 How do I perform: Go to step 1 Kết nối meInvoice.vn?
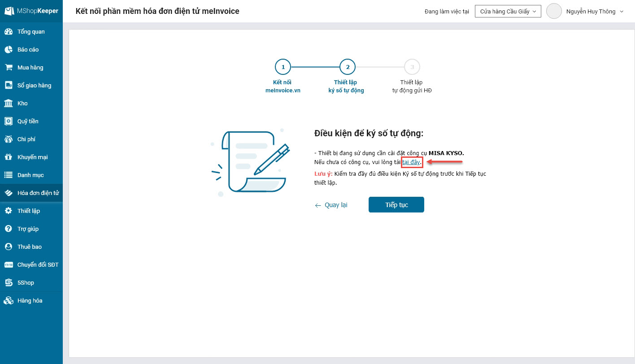tap(283, 77)
